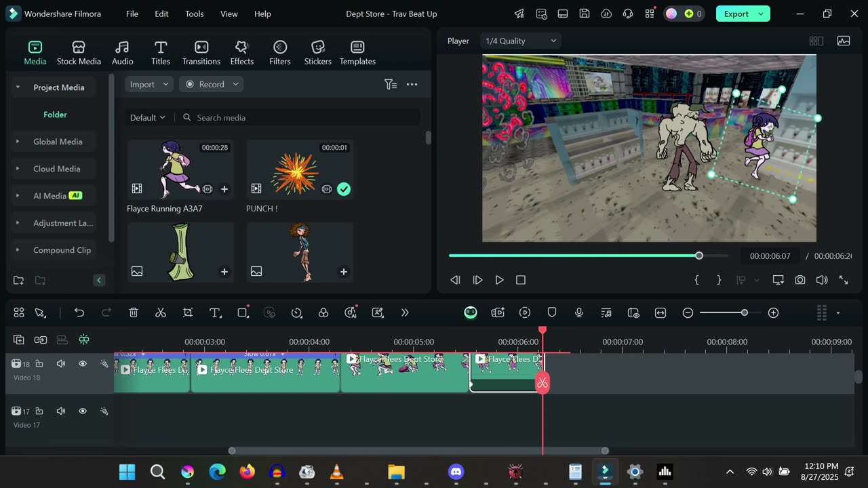Zoom out the timeline with minus button

pyautogui.click(x=688, y=312)
